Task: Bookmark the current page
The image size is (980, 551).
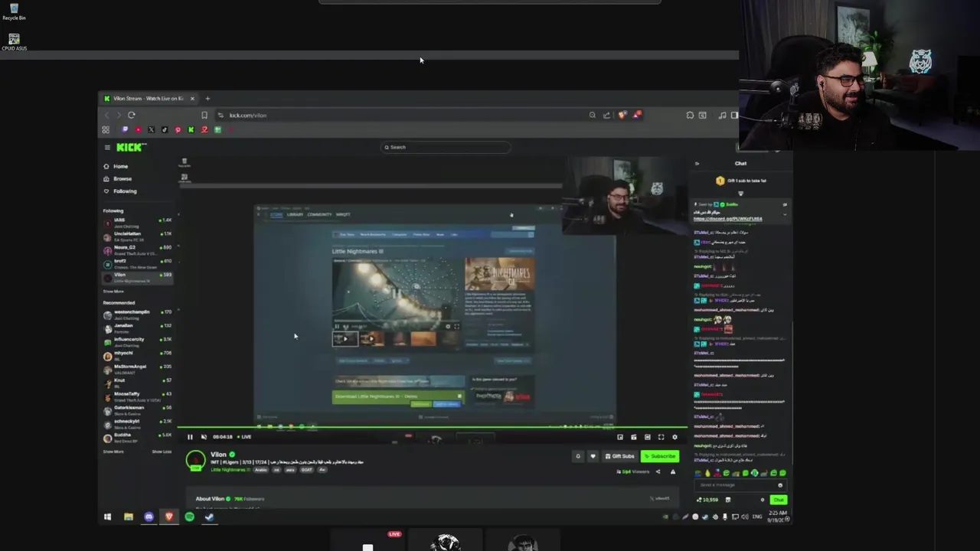Action: 204,115
